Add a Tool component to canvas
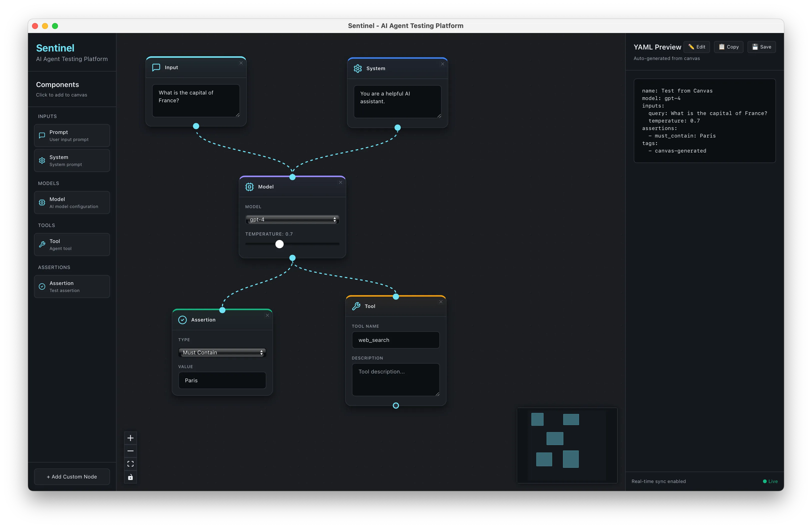Screen dimensions: 812x528 click(72, 244)
